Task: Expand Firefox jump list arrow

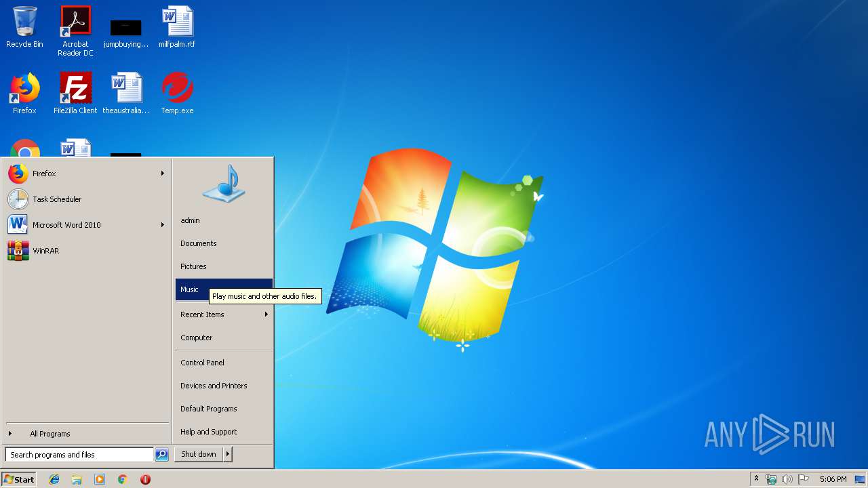Action: point(162,174)
